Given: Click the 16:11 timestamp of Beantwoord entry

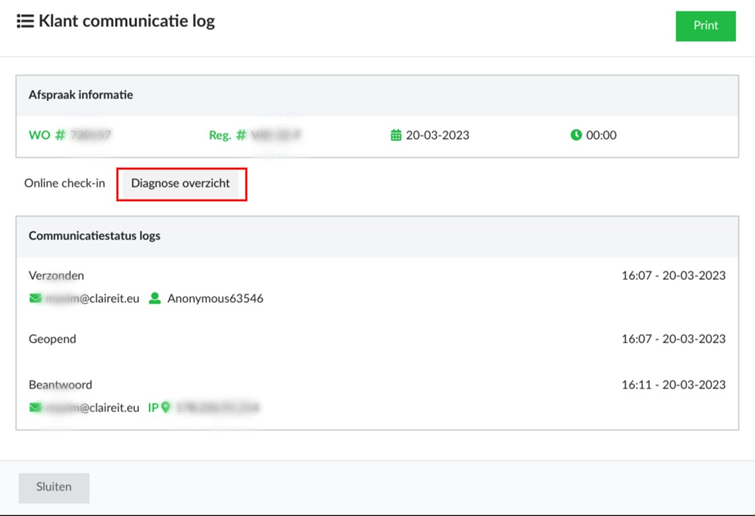Looking at the screenshot, I should [673, 385].
